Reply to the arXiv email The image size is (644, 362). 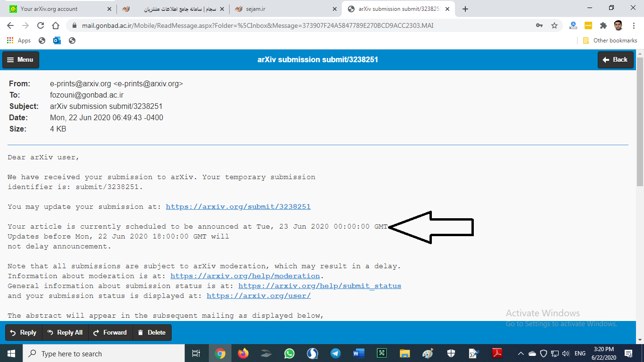(24, 332)
